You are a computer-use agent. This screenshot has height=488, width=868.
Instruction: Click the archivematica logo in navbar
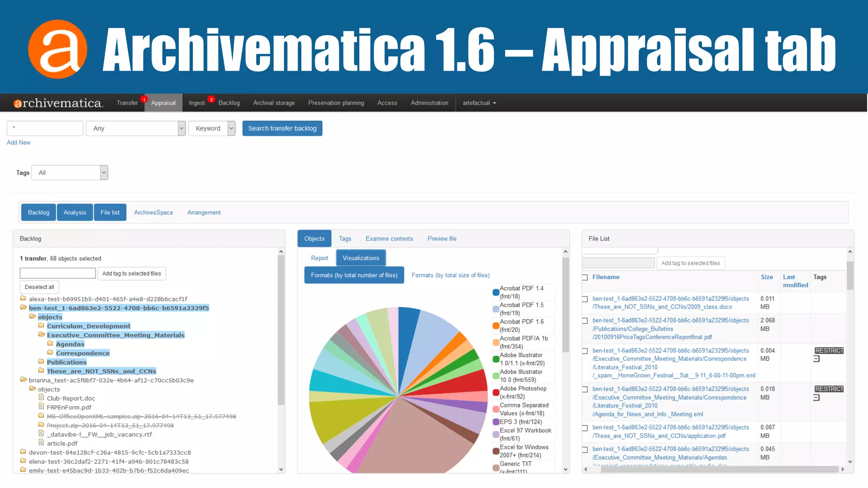coord(58,103)
